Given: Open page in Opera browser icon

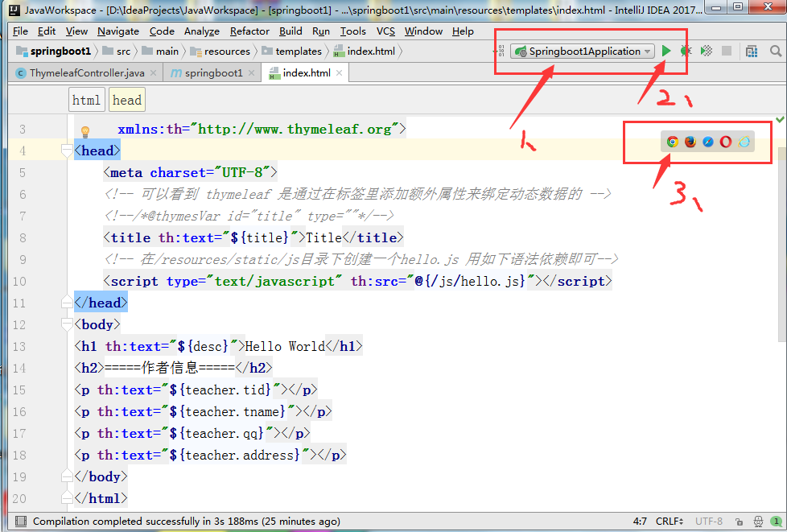Looking at the screenshot, I should (x=725, y=142).
